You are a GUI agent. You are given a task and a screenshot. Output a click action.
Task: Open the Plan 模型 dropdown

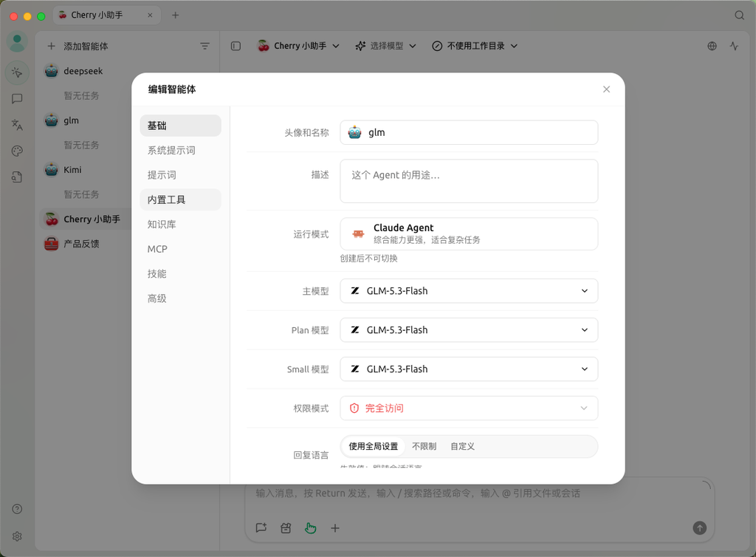point(469,330)
